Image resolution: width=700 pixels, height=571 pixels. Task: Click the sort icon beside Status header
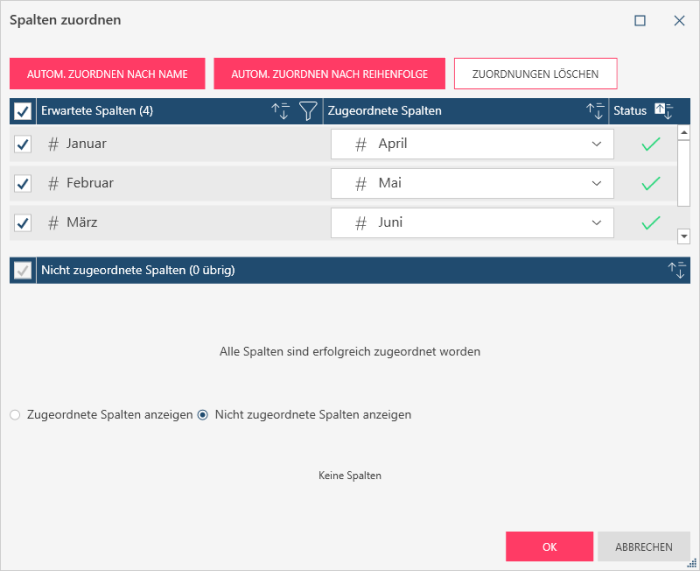tap(664, 111)
